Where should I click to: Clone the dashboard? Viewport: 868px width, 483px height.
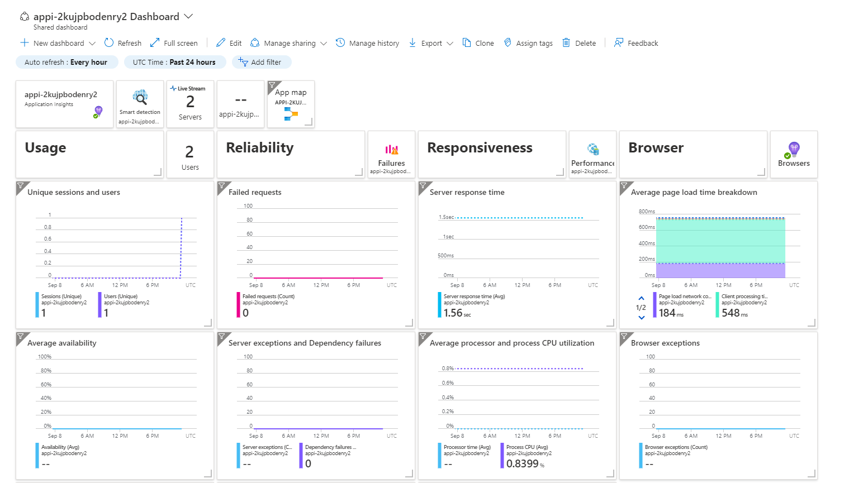click(478, 43)
